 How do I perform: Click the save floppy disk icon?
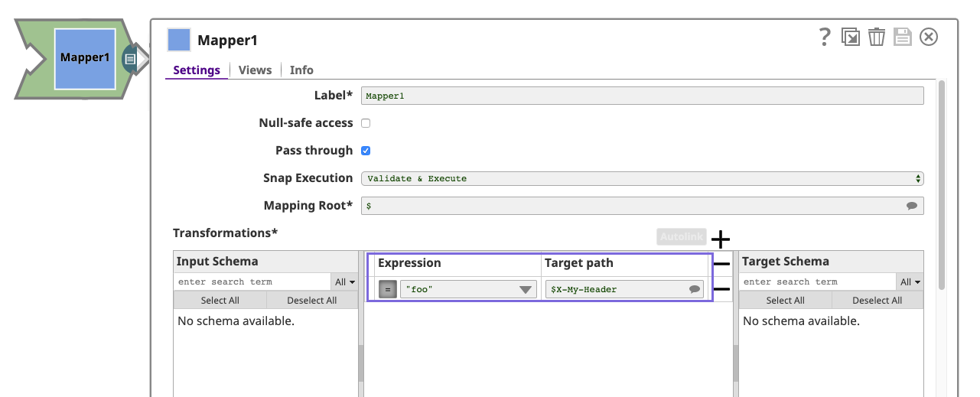[903, 37]
